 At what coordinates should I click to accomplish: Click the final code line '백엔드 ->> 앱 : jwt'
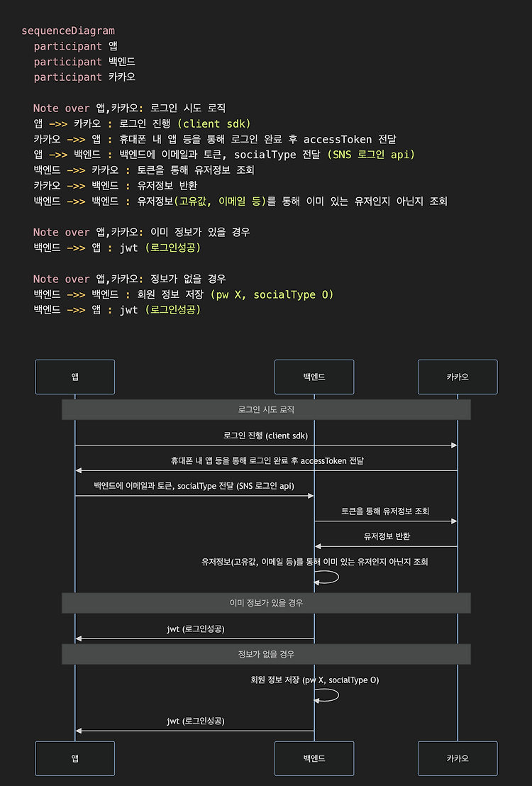pos(117,310)
